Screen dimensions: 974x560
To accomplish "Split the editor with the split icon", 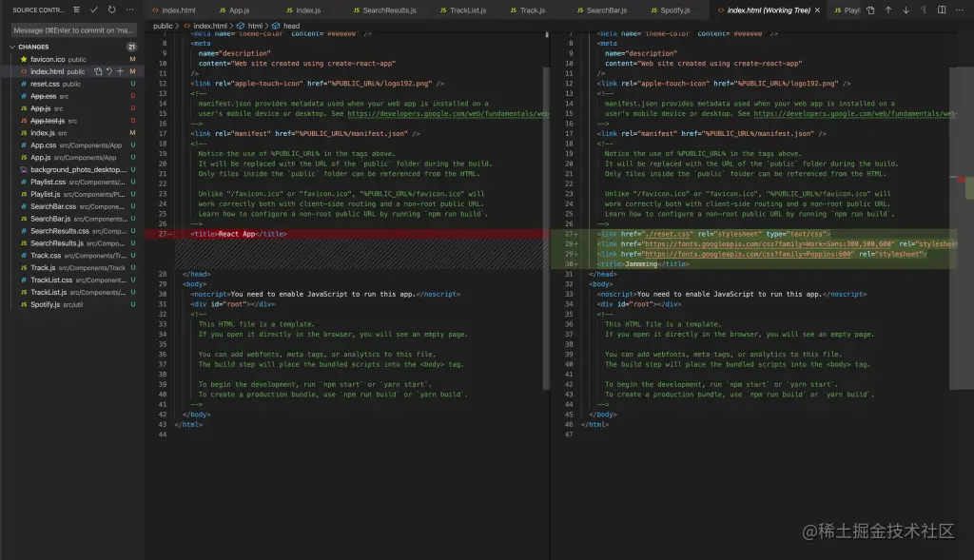I will [942, 10].
